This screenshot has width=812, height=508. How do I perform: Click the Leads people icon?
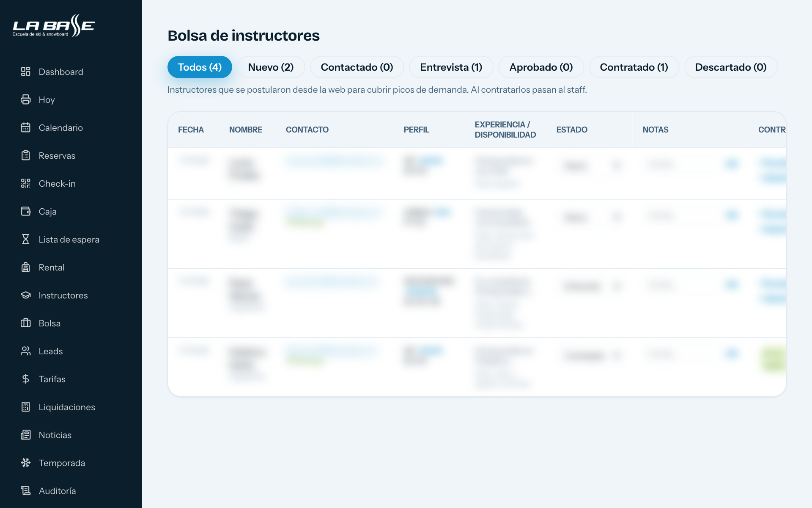[26, 351]
